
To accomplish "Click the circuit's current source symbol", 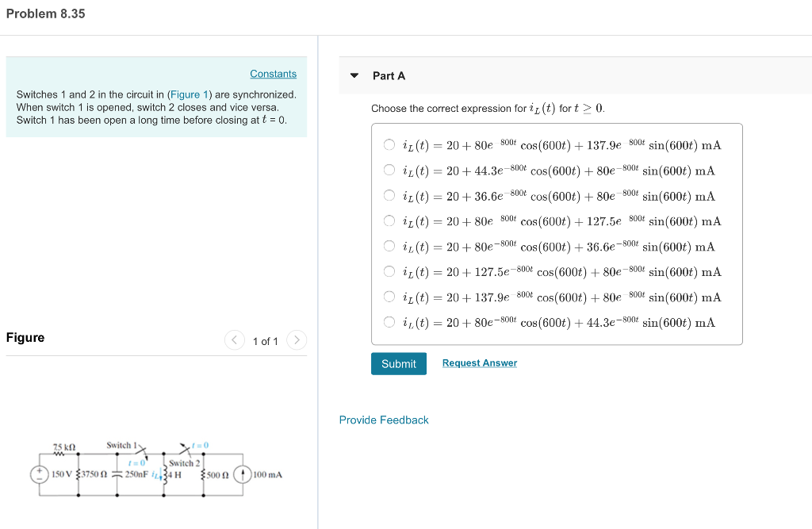I will [x=243, y=474].
